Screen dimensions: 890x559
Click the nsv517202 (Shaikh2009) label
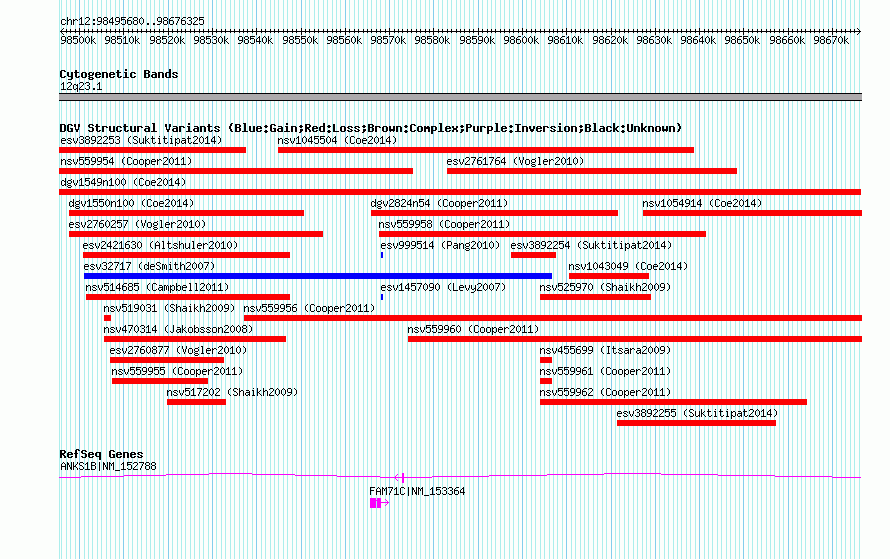(x=232, y=392)
